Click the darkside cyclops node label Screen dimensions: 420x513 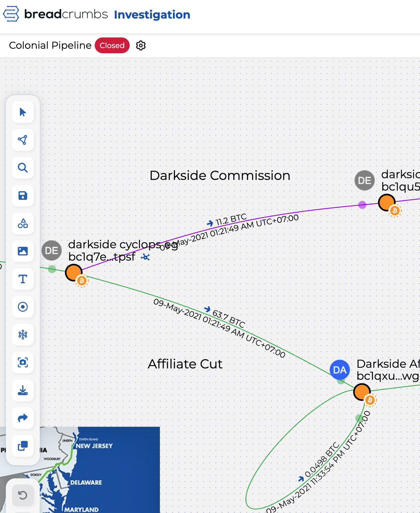123,244
